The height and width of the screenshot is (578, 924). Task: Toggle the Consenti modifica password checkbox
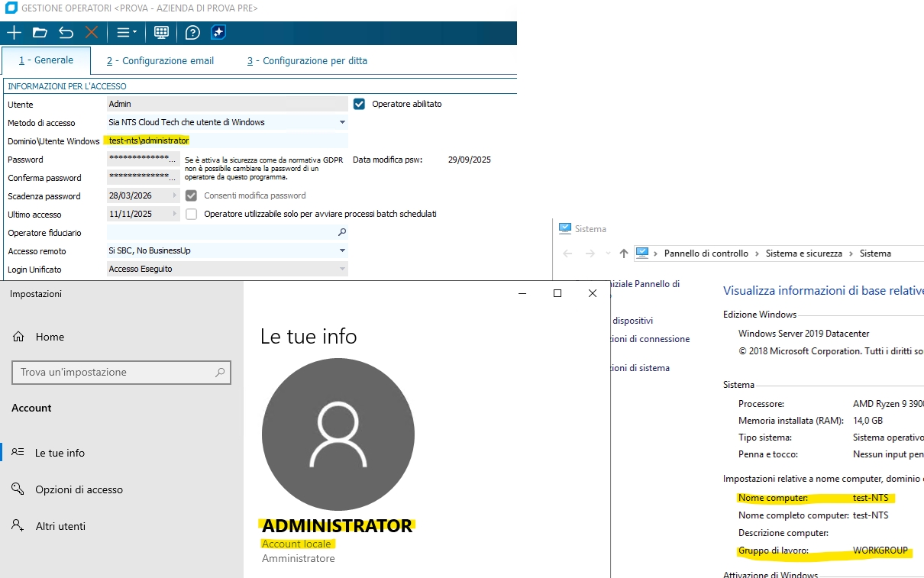(x=191, y=195)
